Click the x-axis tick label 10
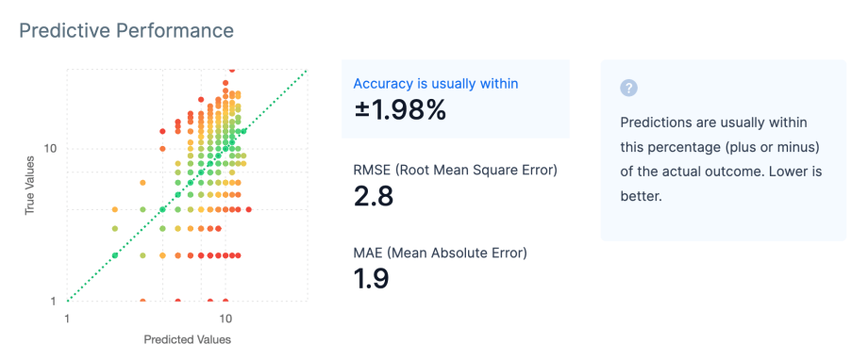Screen dimensions: 868x360 [225, 319]
